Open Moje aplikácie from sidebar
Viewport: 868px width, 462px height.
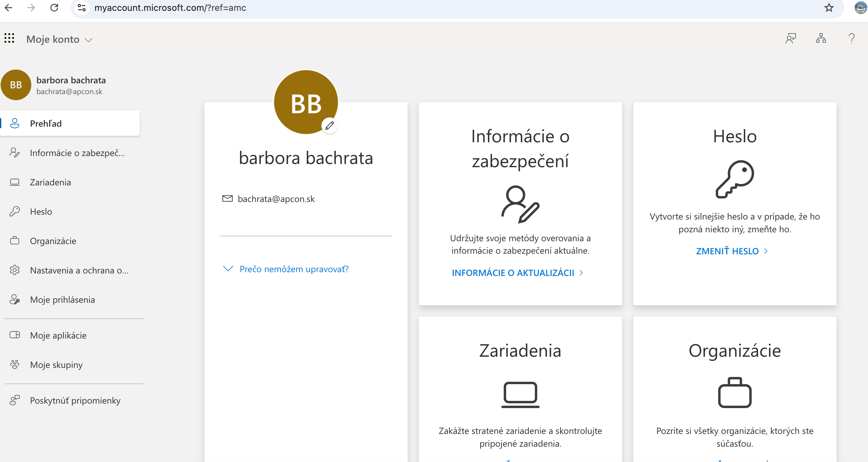tap(58, 335)
